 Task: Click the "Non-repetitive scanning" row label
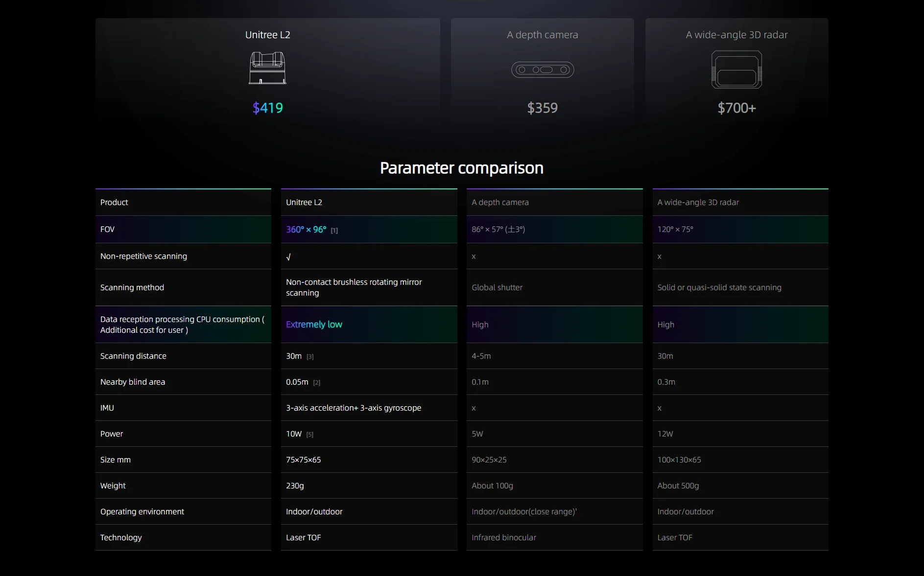(x=143, y=256)
